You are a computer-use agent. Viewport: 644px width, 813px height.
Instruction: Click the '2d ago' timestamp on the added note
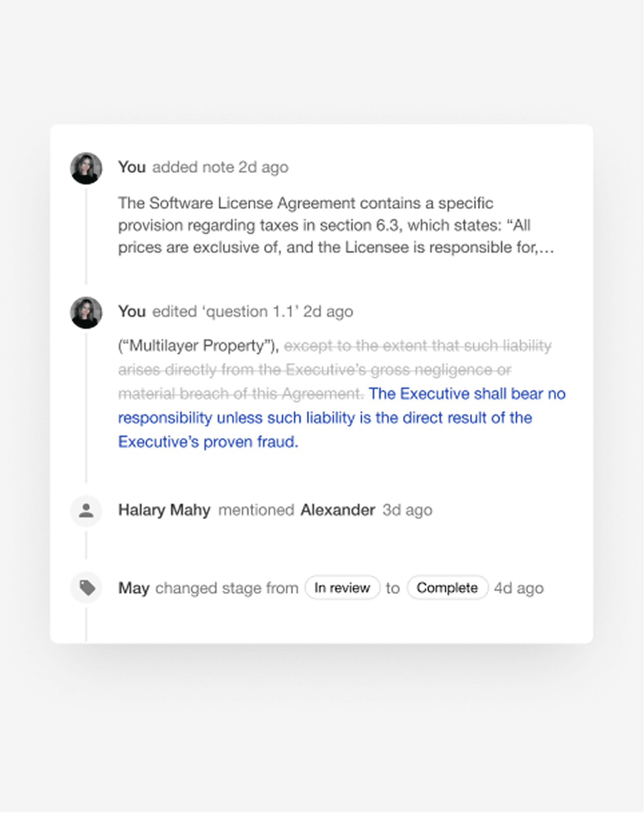[263, 167]
